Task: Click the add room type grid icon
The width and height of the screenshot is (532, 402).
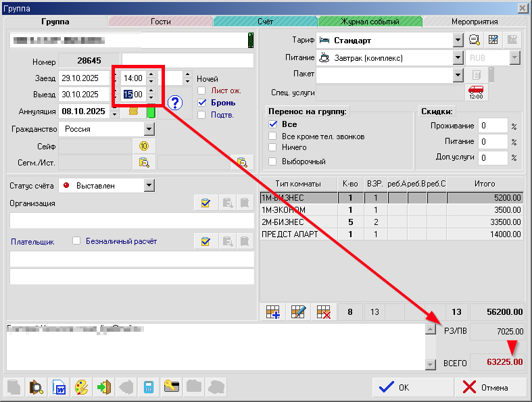Action: point(273,312)
